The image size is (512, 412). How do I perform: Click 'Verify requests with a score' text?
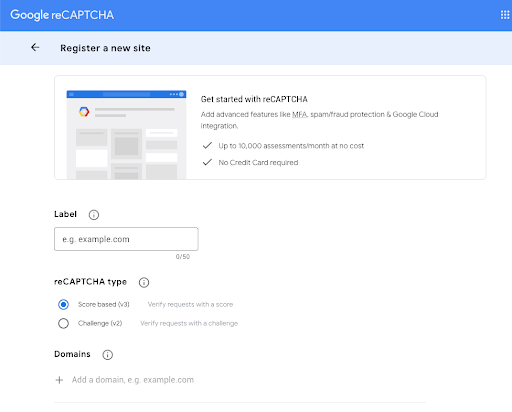[190, 304]
